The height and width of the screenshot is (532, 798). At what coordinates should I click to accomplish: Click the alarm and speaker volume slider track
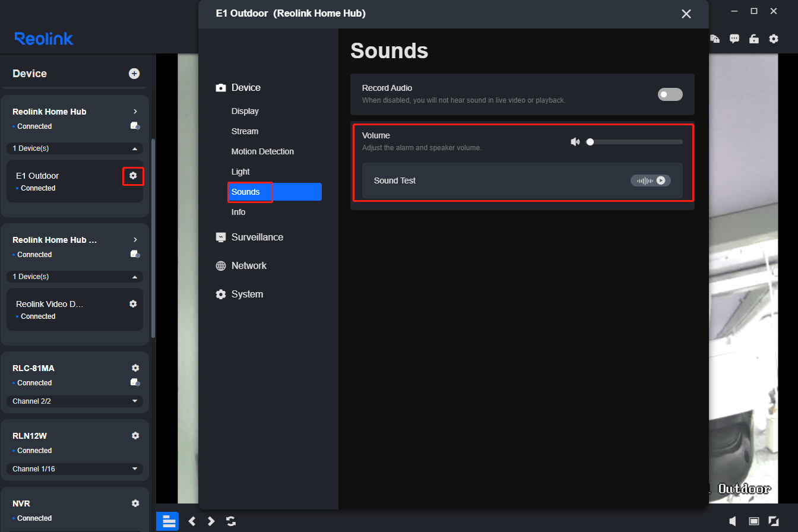coord(635,142)
